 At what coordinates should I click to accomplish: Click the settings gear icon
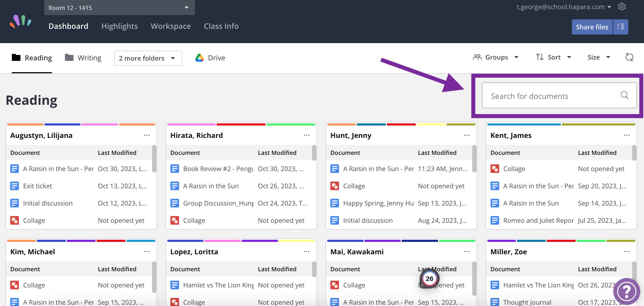622,6
